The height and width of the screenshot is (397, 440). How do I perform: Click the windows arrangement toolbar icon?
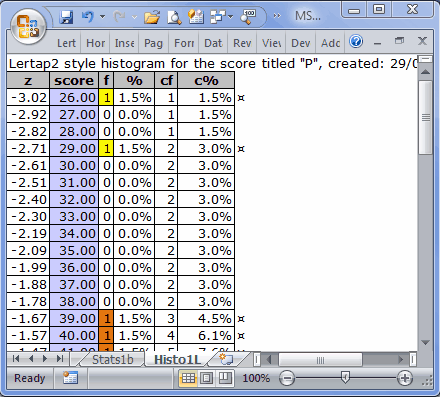coord(218,16)
